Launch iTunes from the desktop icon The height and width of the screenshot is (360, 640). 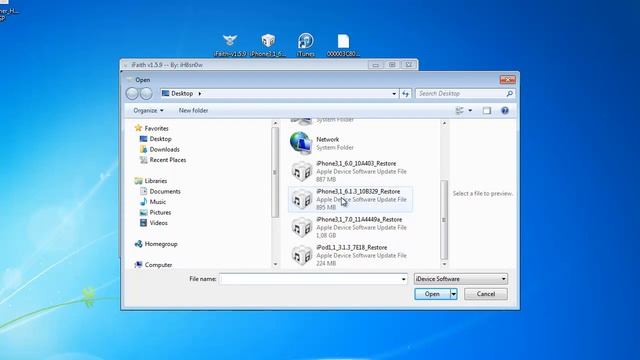pyautogui.click(x=305, y=44)
